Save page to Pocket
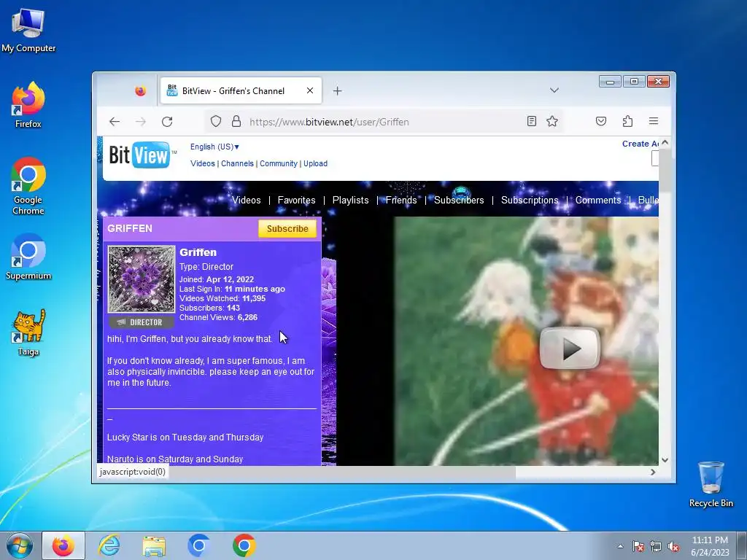 pyautogui.click(x=601, y=122)
